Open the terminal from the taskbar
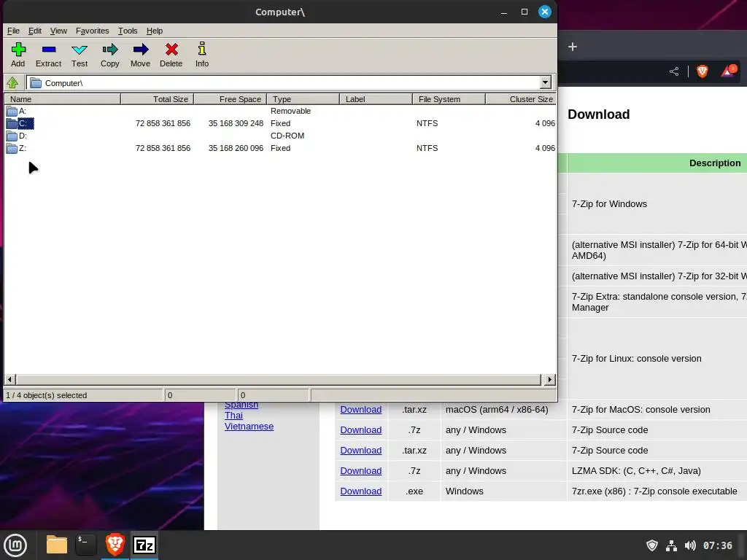 [86, 545]
